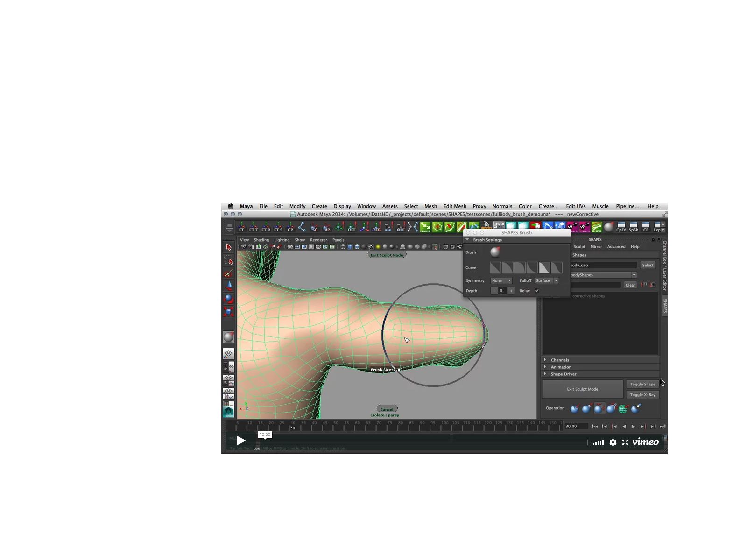
Task: Click Toggle Shape in the SHAPES panel
Action: 642,384
